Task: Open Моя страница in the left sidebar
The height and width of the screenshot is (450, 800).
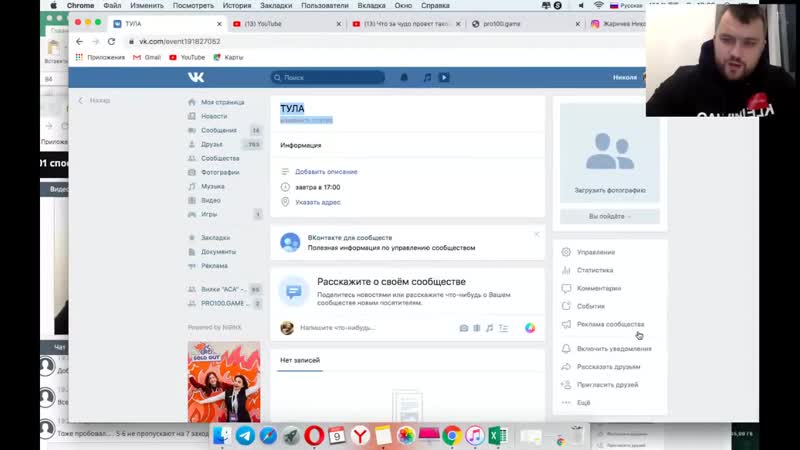Action: (x=222, y=102)
